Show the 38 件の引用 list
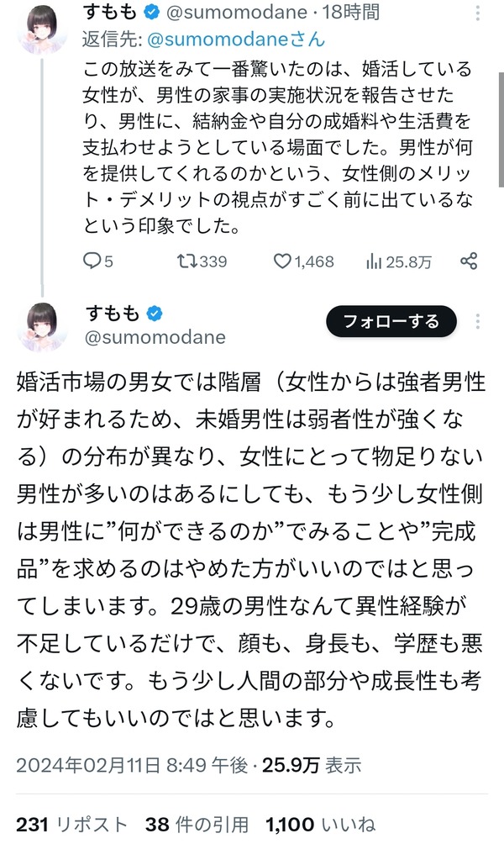The height and width of the screenshot is (844, 504). click(196, 824)
